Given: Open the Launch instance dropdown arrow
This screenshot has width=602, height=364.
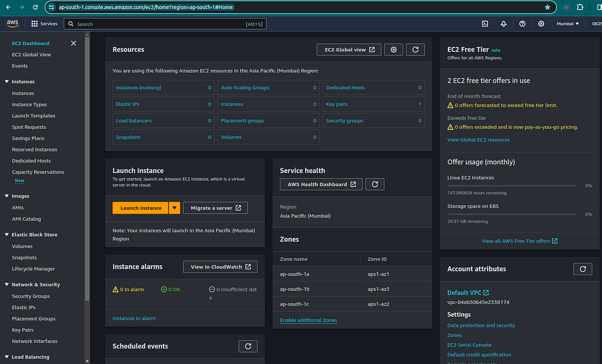Looking at the screenshot, I should [x=174, y=208].
